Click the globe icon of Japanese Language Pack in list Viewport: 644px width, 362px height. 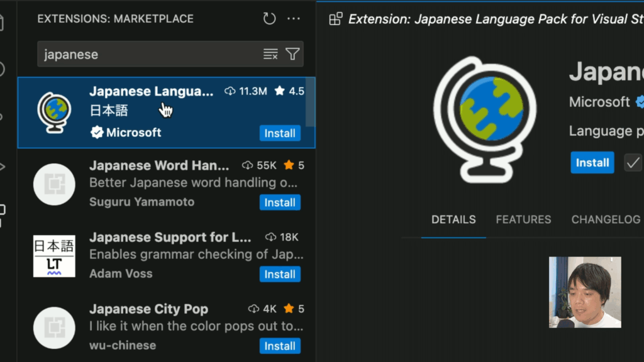click(x=54, y=112)
